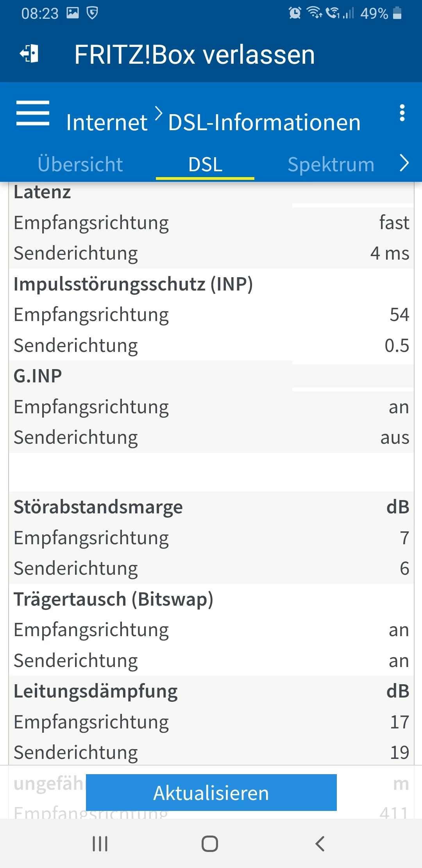The width and height of the screenshot is (422, 868).
Task: Tap the battery indicator icon
Action: (x=397, y=13)
